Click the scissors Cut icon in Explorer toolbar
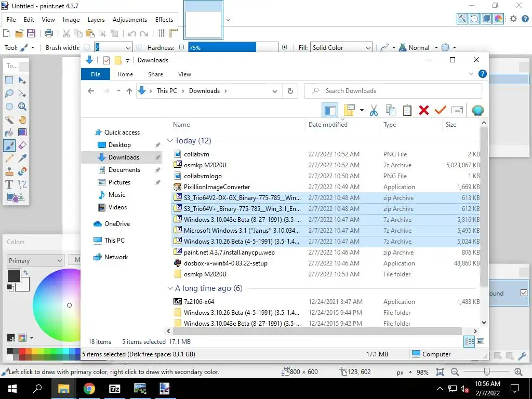This screenshot has width=532, height=399. pos(374,110)
